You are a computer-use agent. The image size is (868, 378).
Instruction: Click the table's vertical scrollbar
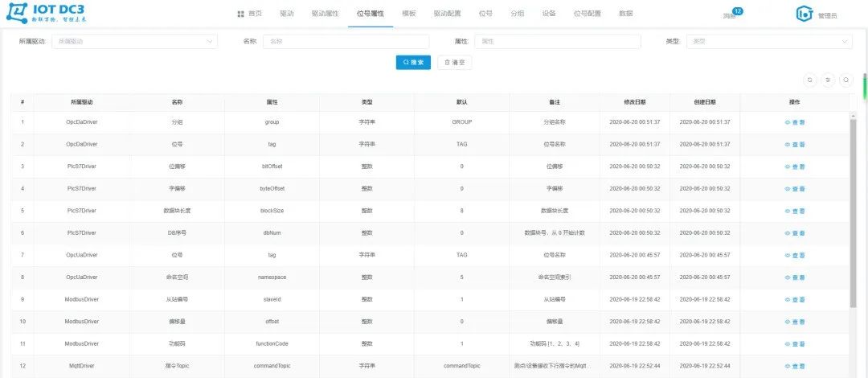point(853,213)
